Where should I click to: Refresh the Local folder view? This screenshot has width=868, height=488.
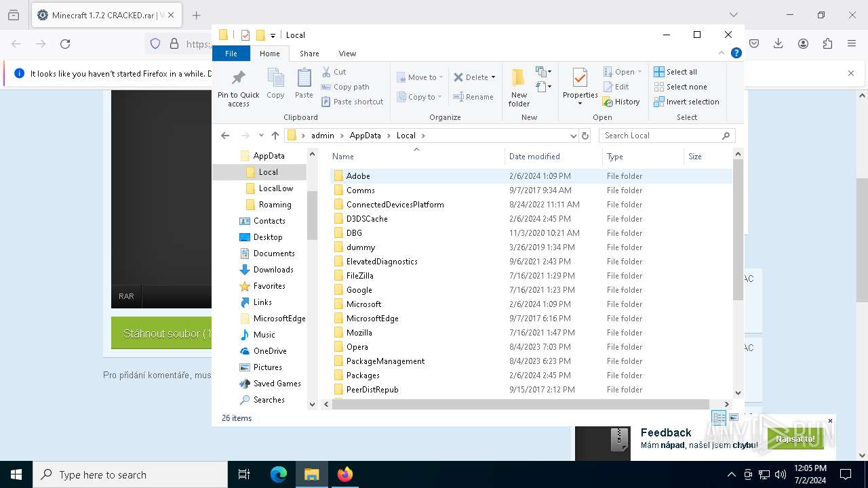tap(585, 136)
